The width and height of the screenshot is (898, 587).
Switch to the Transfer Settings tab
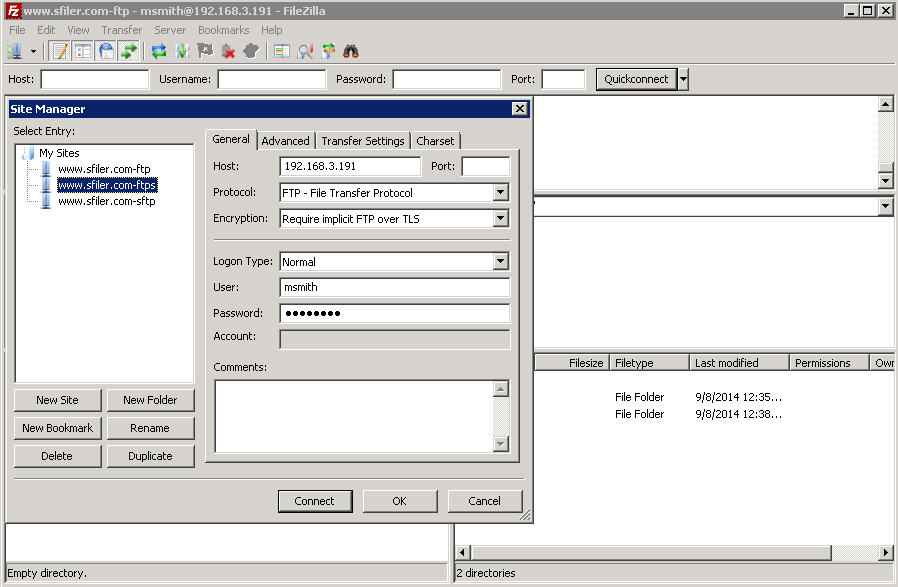[x=363, y=141]
